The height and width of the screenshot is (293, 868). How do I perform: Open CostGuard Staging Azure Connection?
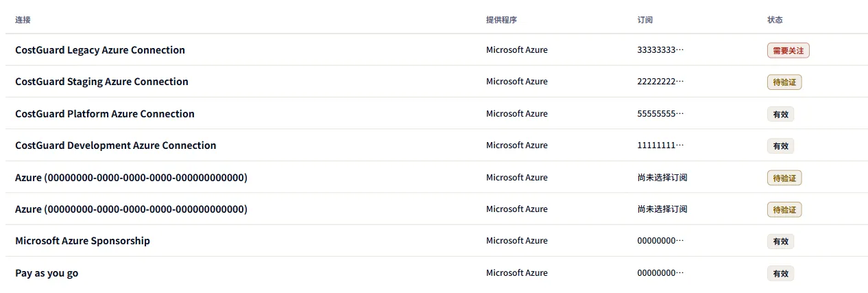click(x=101, y=82)
